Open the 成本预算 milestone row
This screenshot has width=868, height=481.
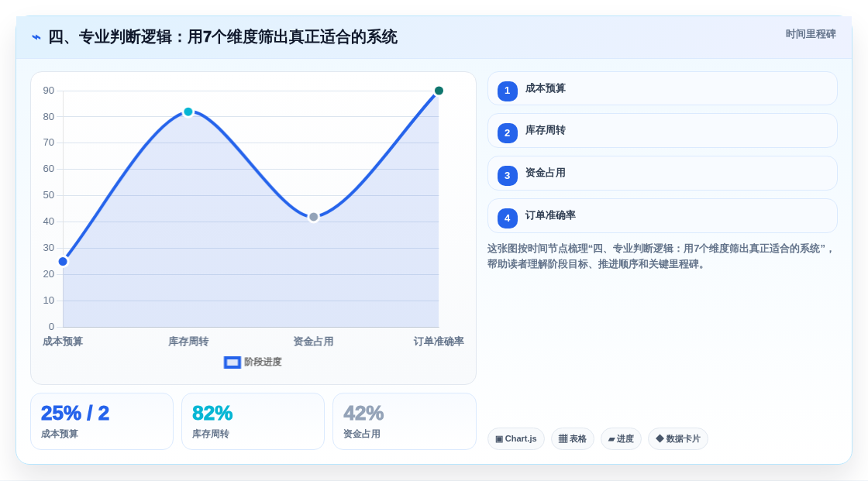pos(662,88)
